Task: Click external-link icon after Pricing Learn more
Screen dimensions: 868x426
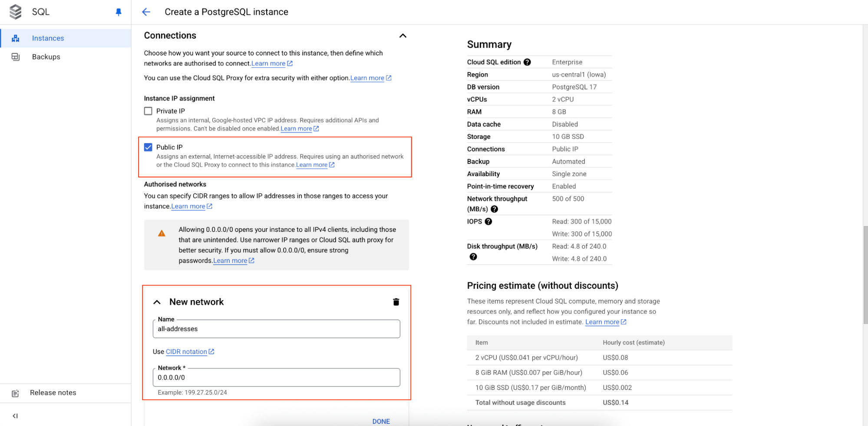Action: 624,322
